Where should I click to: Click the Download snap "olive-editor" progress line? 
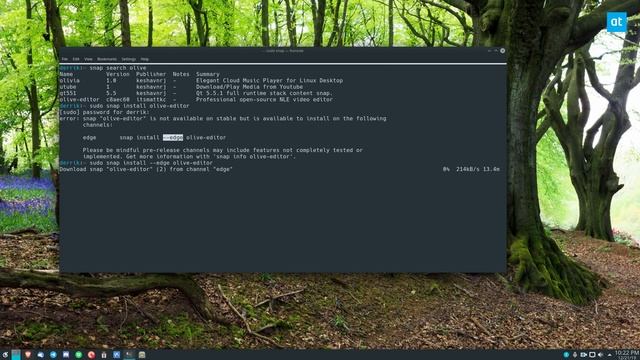(146, 169)
